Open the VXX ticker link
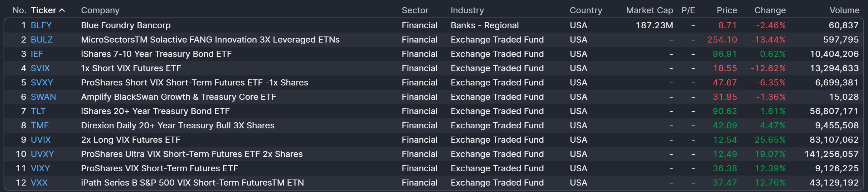This screenshot has height=192, width=868. point(39,183)
